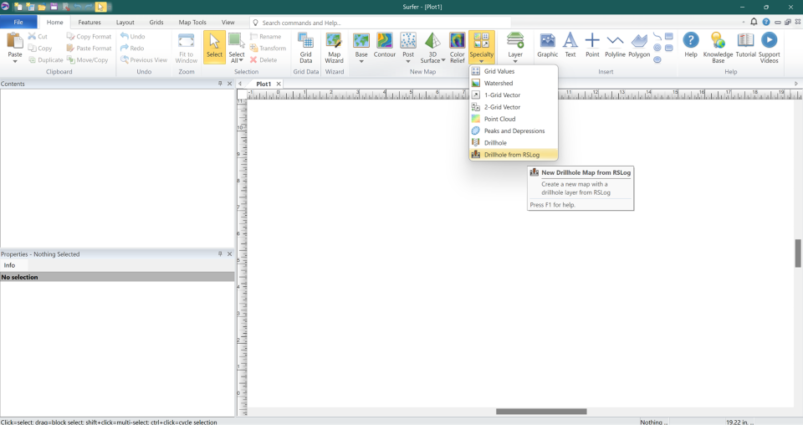Click the search commands and help field
803x425 pixels.
381,23
